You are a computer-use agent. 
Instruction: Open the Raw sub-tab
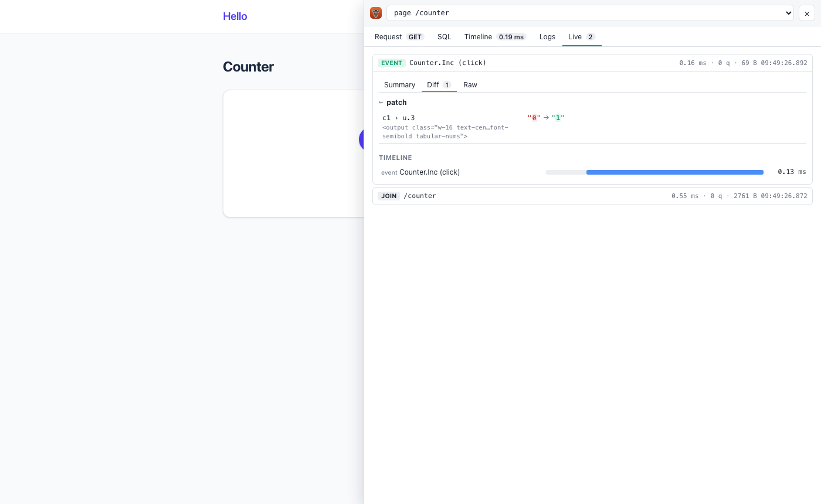pos(470,85)
